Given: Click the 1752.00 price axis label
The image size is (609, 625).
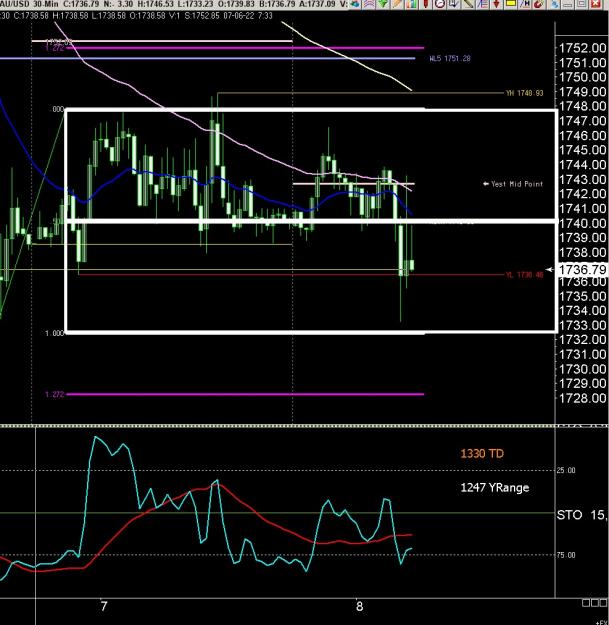Looking at the screenshot, I should click(x=582, y=48).
